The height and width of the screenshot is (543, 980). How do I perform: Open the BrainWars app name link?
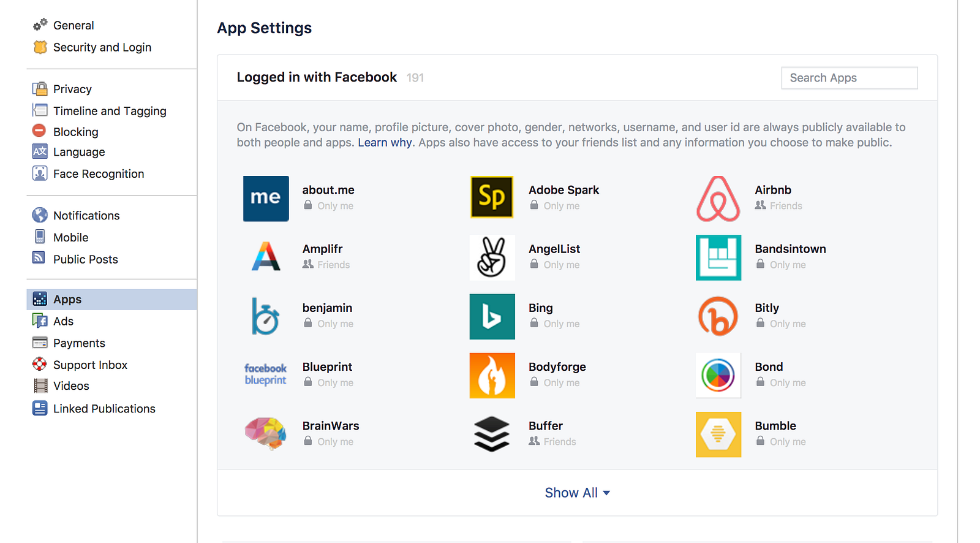[x=331, y=426]
